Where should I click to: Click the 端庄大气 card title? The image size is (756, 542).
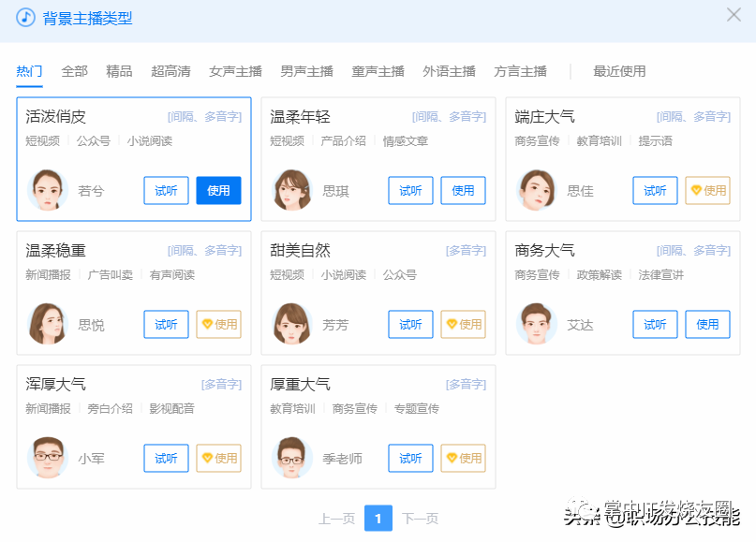(544, 117)
